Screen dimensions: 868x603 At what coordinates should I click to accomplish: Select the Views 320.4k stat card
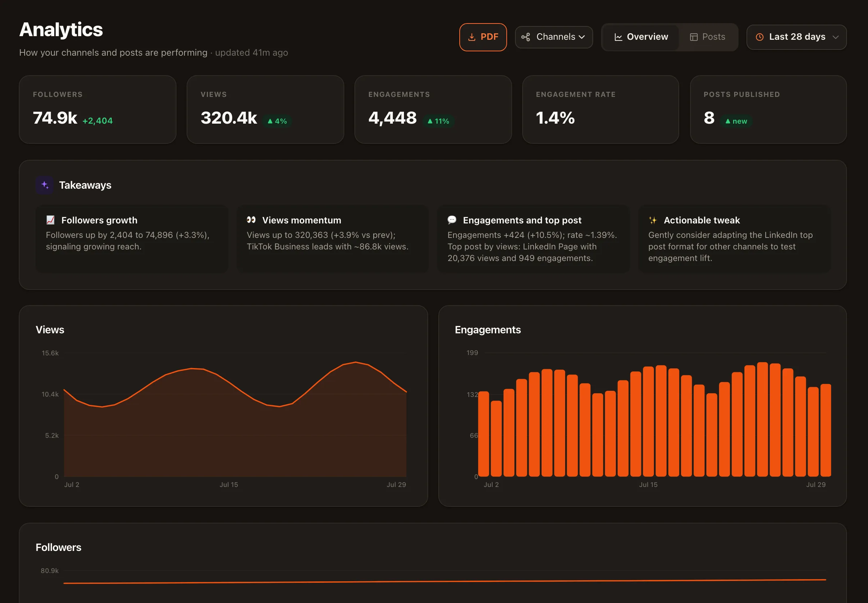coord(265,110)
